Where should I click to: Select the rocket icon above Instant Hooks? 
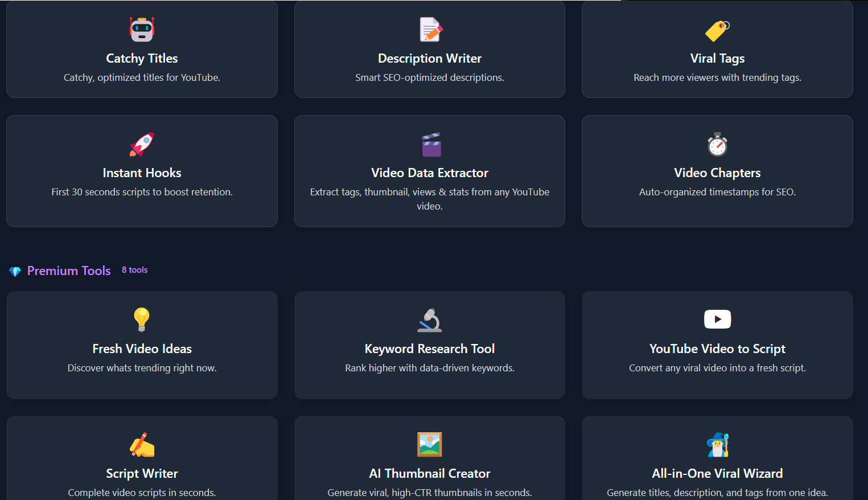(x=142, y=144)
